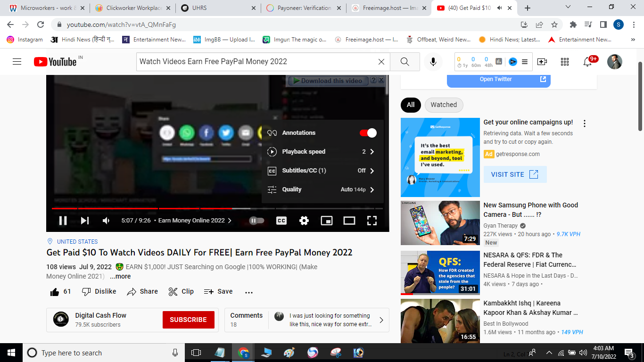The width and height of the screenshot is (644, 362).
Task: Bookmark this page star icon
Action: 554,25
